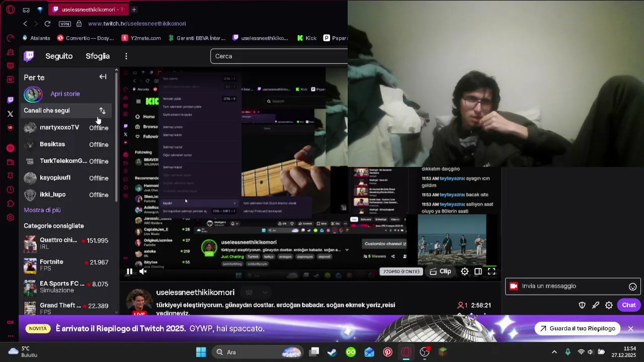644x362 pixels.
Task: Unmute the stream volume icon
Action: [143, 271]
